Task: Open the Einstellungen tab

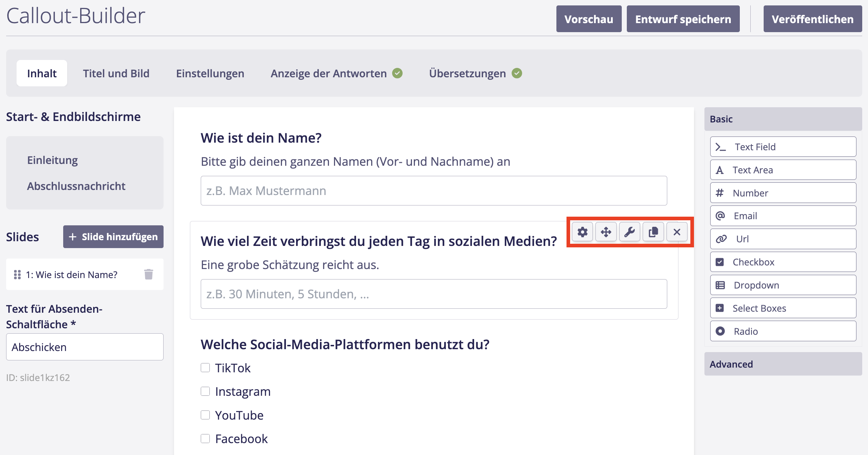Action: (210, 73)
